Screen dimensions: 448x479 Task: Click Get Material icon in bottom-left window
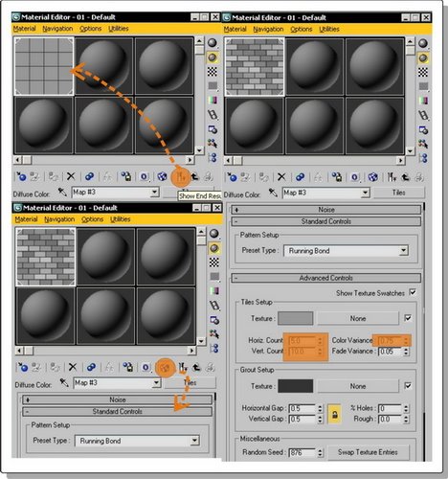tap(23, 367)
